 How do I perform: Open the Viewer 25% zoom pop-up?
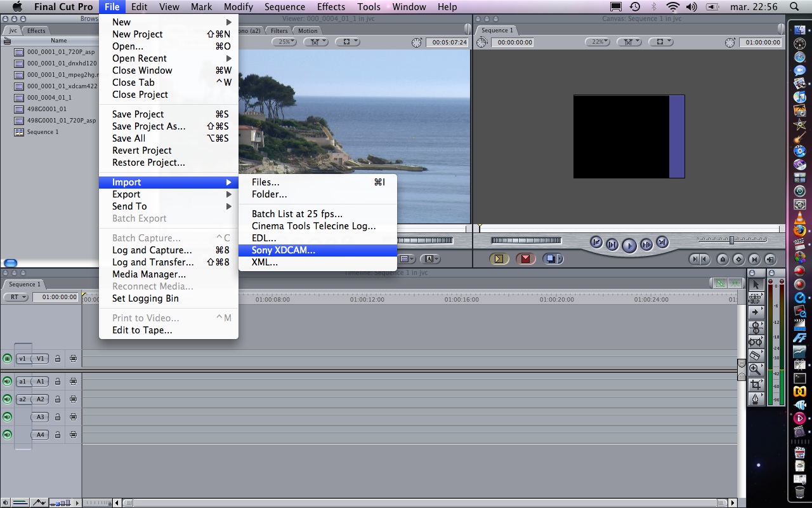284,42
